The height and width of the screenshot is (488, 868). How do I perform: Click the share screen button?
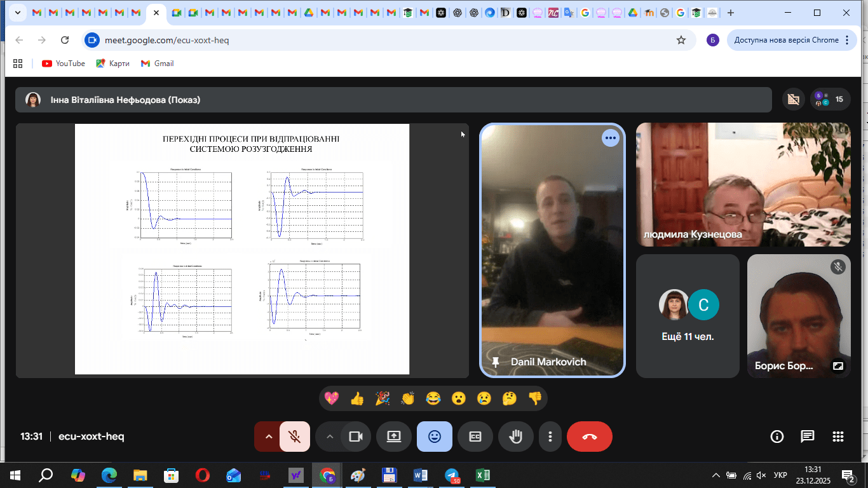(x=394, y=437)
